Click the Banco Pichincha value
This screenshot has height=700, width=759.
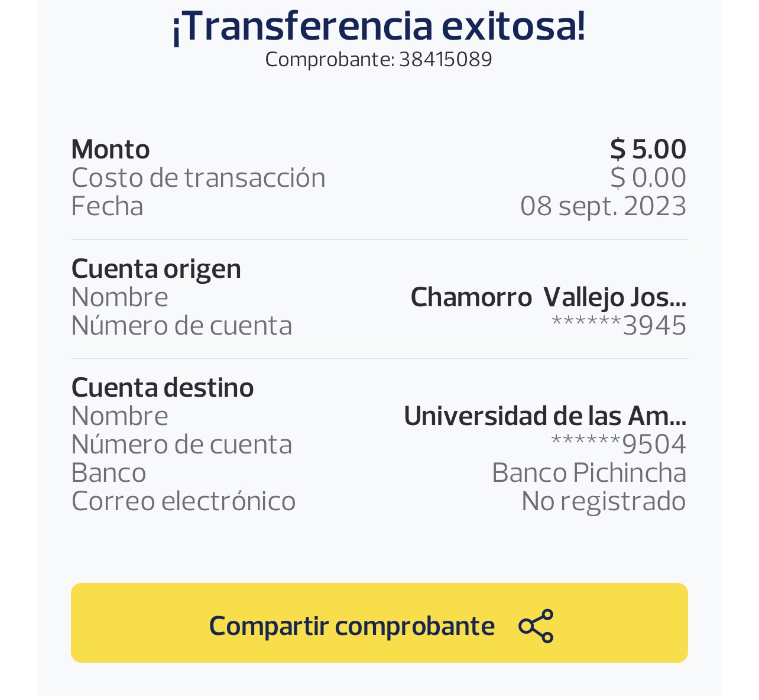tap(589, 473)
